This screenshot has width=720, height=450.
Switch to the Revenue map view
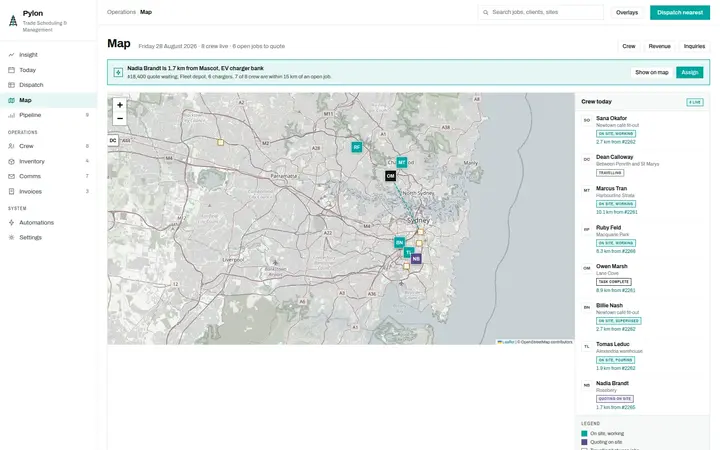[x=659, y=46]
